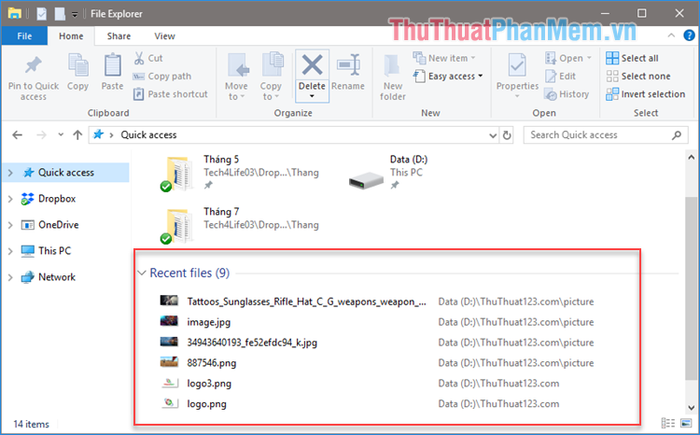Select Network in navigation pane
700x435 pixels.
[57, 277]
